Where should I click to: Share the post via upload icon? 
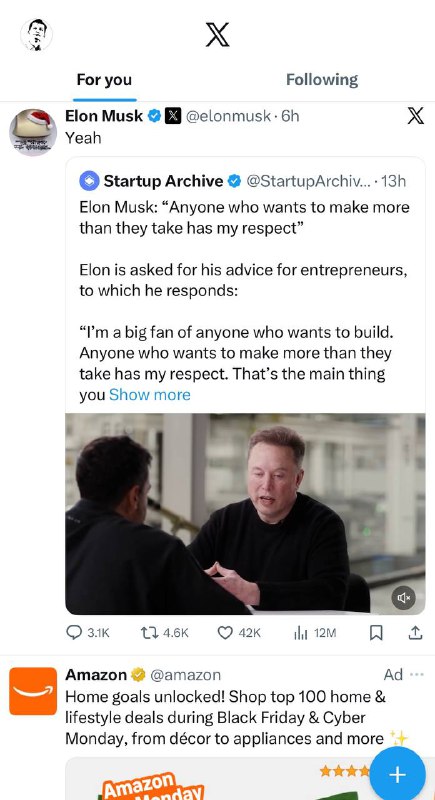[416, 633]
